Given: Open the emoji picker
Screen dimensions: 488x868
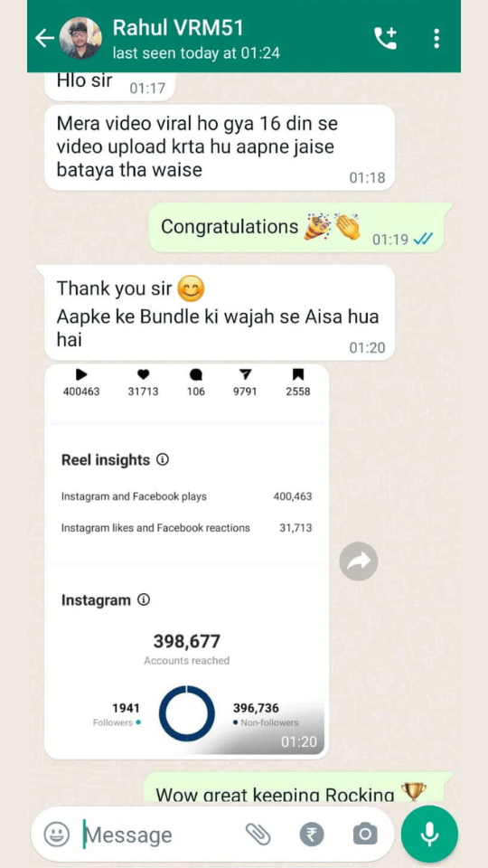Looking at the screenshot, I should click(x=56, y=834).
